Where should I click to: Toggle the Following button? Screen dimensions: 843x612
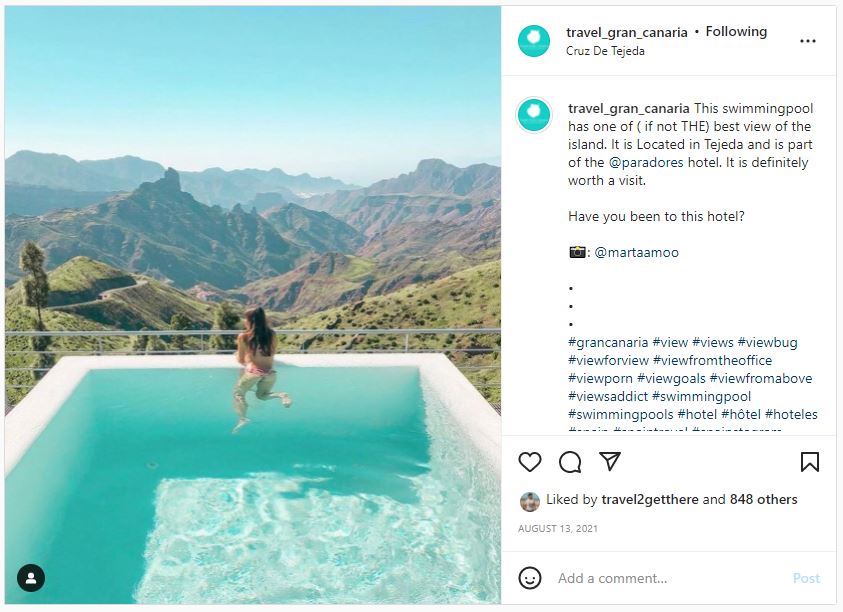coord(736,32)
